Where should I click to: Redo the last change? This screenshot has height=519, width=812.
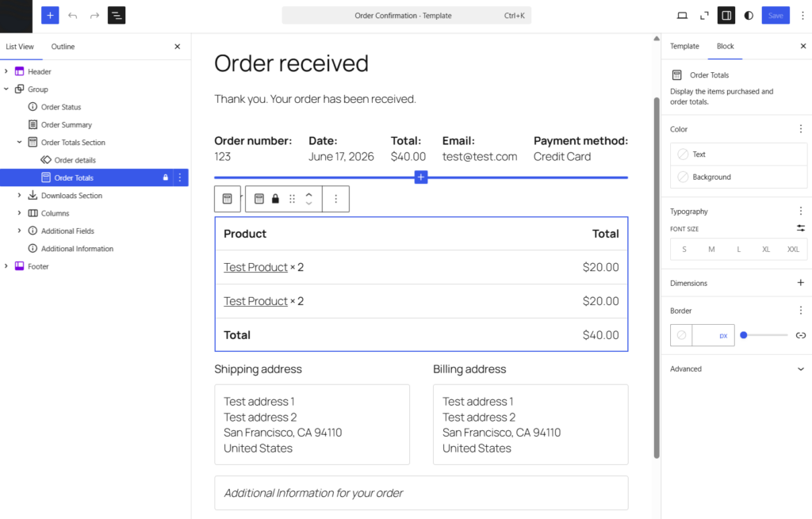tap(94, 16)
